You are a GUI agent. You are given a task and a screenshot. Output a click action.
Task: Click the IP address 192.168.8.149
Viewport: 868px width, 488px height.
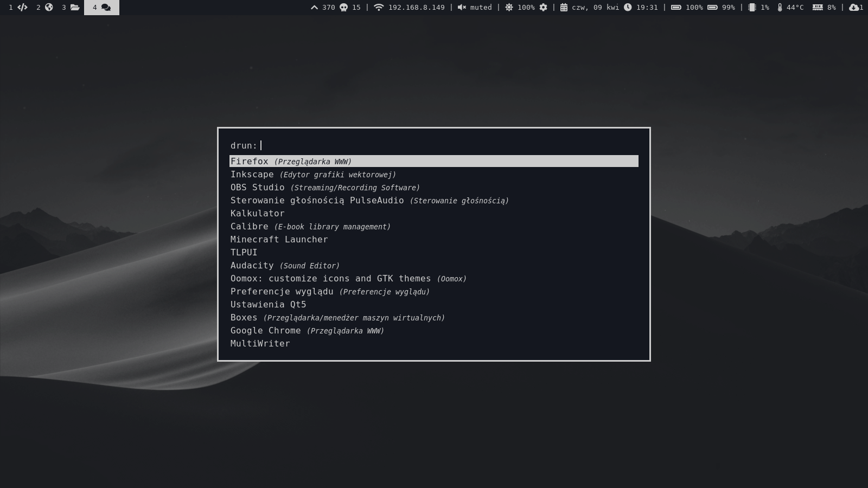416,8
